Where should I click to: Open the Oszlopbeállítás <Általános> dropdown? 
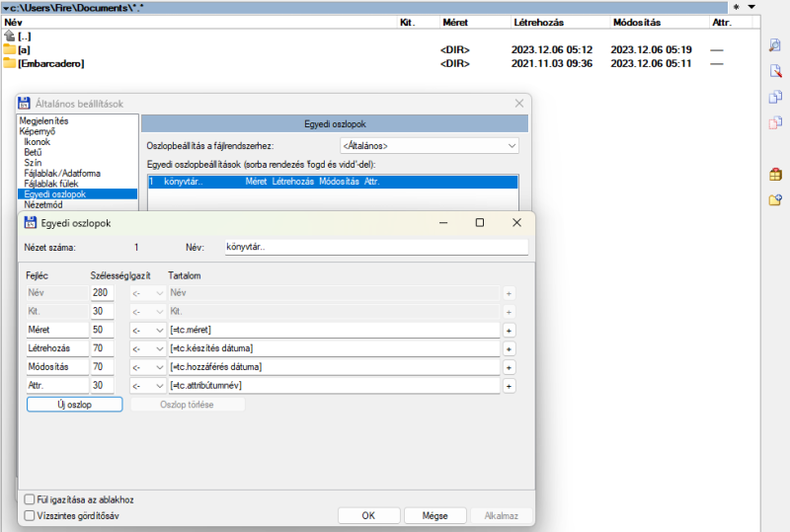[x=430, y=146]
